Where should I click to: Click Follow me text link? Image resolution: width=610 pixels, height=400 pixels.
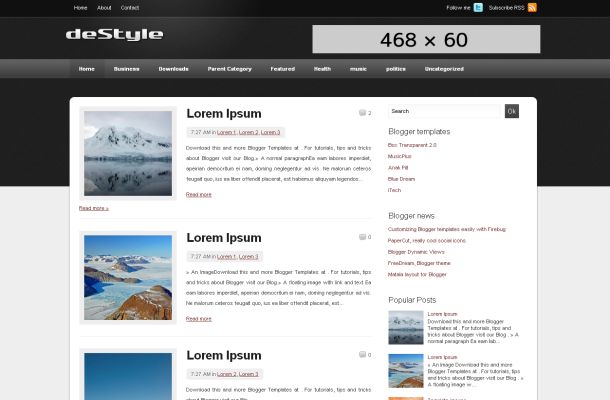click(458, 8)
